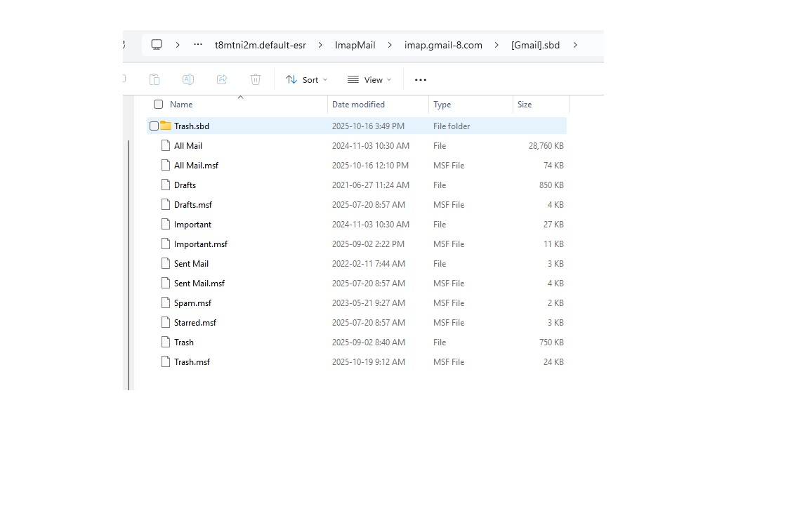Sort by the Date modified column header
The width and height of the screenshot is (809, 532).
pos(359,104)
